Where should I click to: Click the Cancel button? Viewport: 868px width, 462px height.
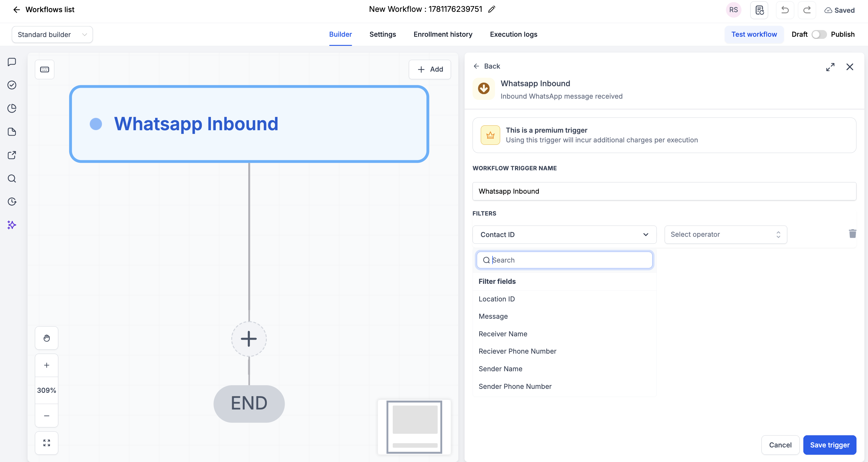[x=780, y=445]
